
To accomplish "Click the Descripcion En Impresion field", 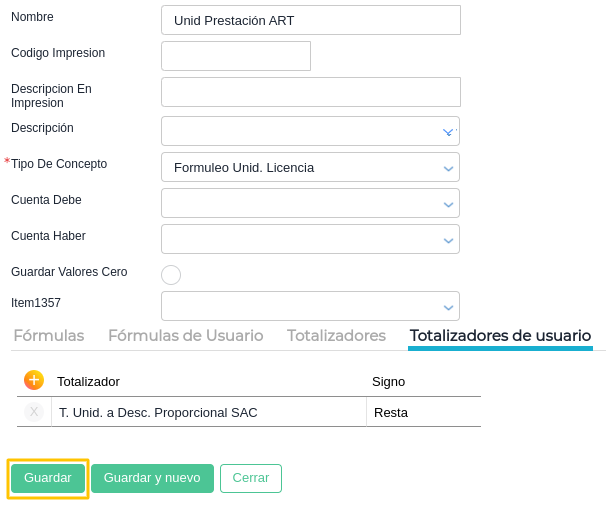I will click(x=310, y=92).
